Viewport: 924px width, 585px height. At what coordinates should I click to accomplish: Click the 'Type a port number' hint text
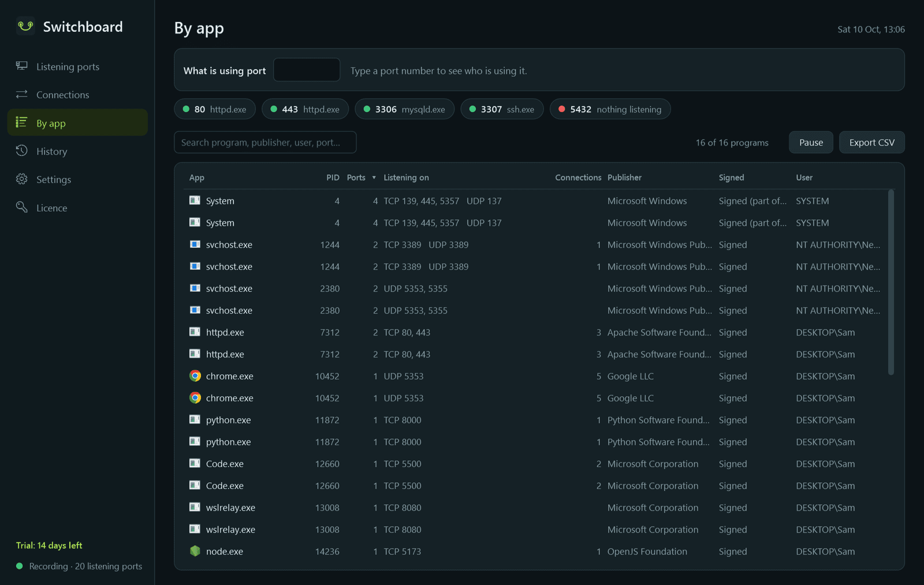439,70
